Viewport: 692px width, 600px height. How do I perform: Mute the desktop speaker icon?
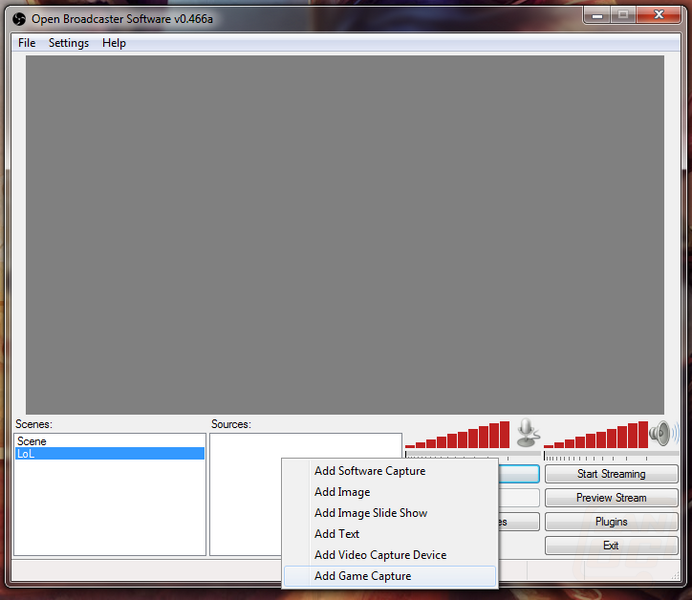660,433
